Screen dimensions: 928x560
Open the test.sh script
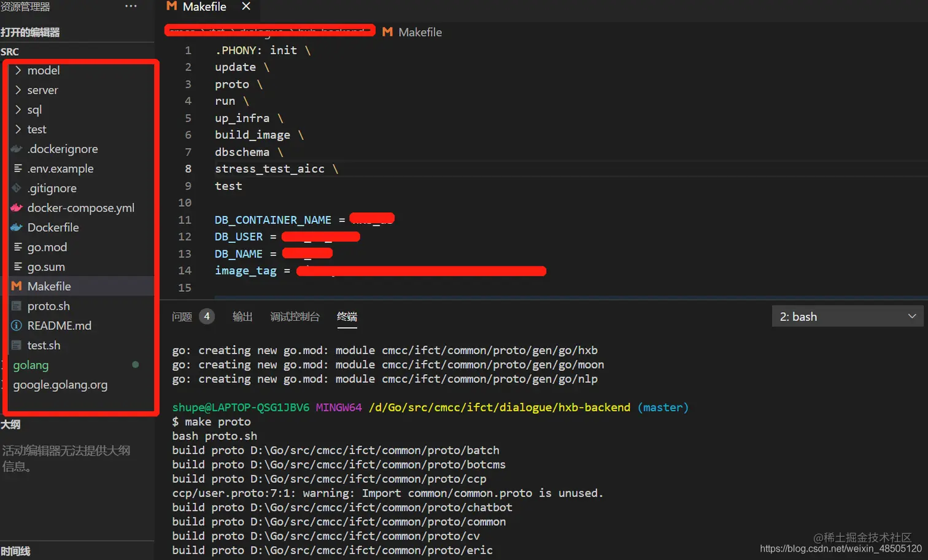pos(44,345)
